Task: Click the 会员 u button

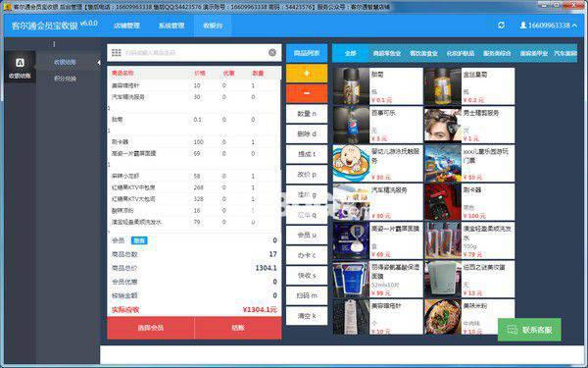Action: click(307, 236)
